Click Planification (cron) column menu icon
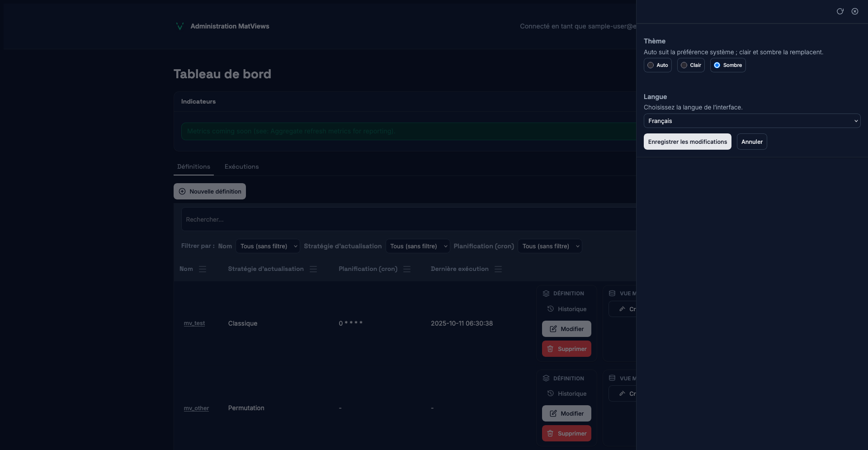Viewport: 868px width, 450px height. click(x=407, y=269)
